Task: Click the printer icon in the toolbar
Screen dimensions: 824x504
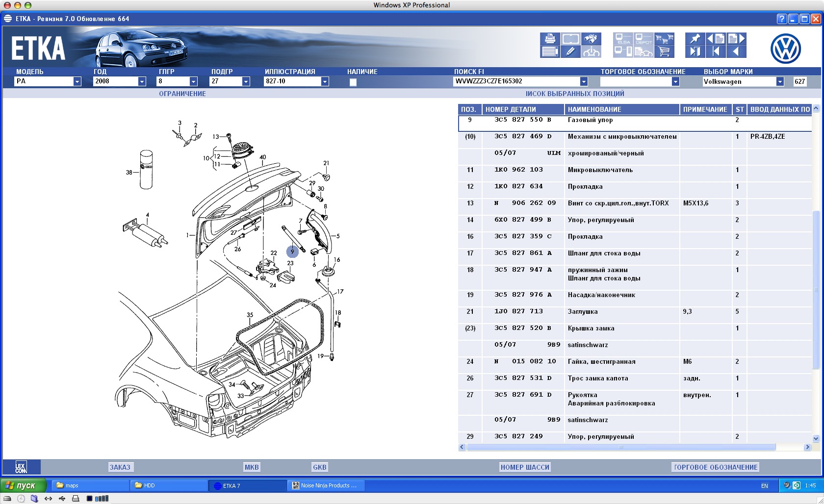Action: point(550,39)
